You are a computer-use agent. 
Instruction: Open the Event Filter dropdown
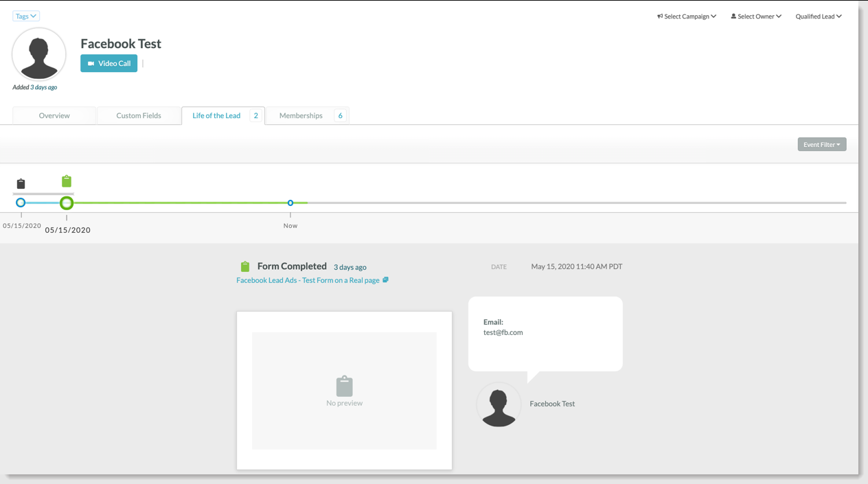(821, 145)
